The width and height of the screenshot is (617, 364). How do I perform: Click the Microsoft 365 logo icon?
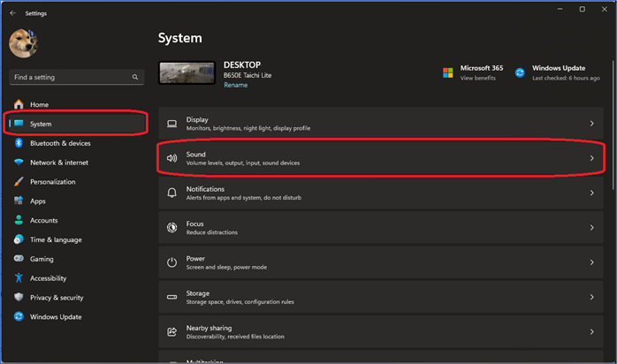pos(448,72)
